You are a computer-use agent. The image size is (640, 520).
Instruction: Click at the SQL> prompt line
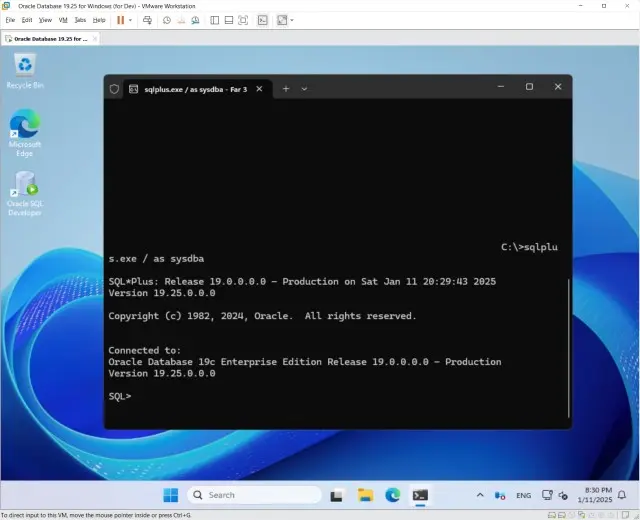coord(120,396)
